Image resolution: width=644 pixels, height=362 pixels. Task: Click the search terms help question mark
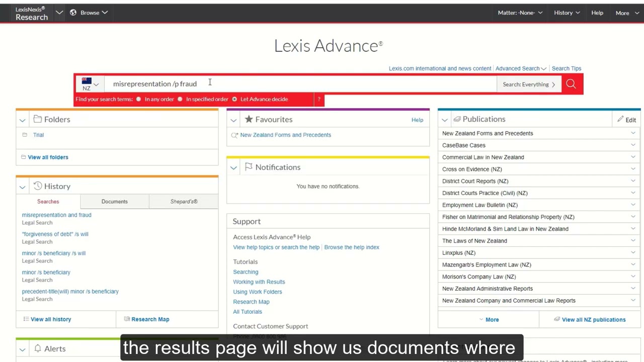[x=319, y=100]
